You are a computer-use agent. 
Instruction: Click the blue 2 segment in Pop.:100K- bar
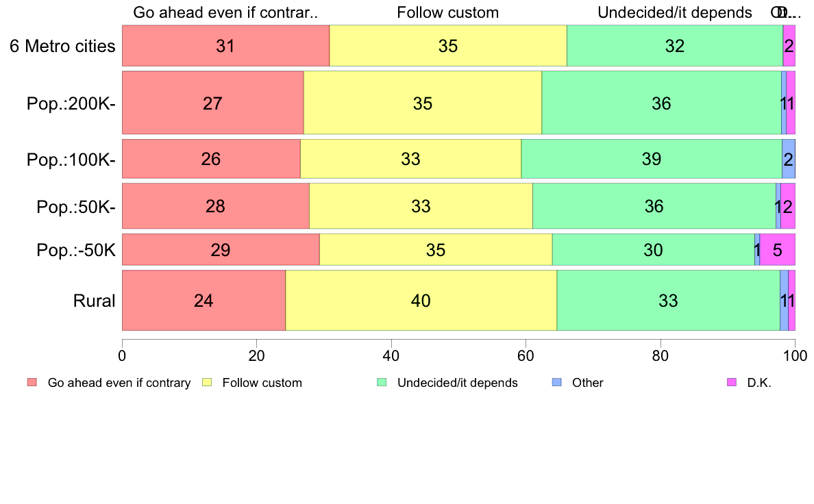pos(789,159)
